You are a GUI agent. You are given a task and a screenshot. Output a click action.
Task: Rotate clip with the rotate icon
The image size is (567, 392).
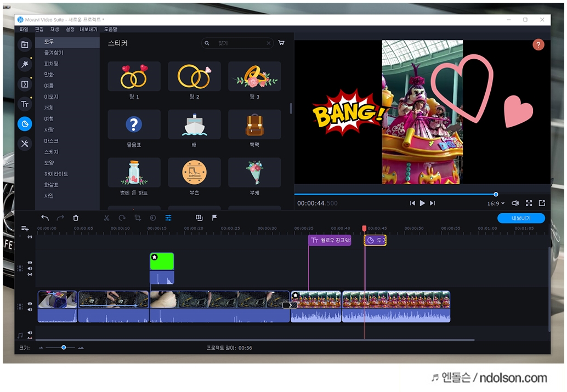click(x=122, y=218)
